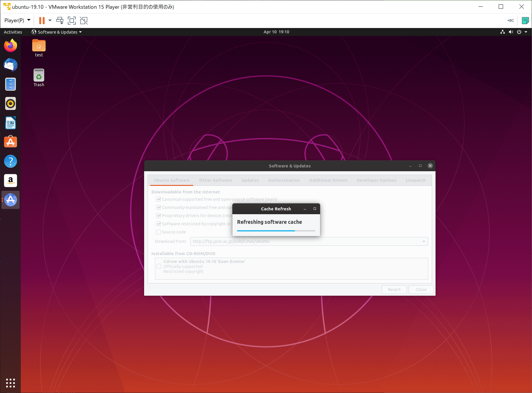This screenshot has height=393, width=532.
Task: Click the 'Downloadable from the Internet' heading
Action: pyautogui.click(x=186, y=192)
